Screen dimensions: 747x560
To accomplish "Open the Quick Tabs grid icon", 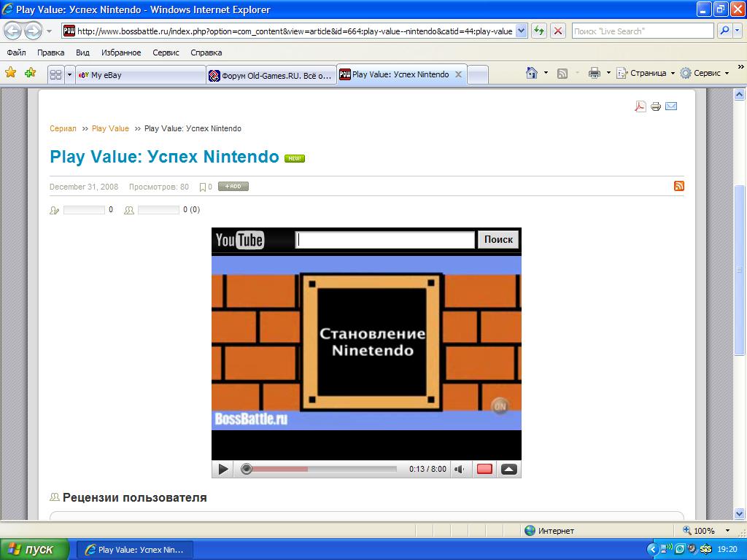I will (x=55, y=75).
